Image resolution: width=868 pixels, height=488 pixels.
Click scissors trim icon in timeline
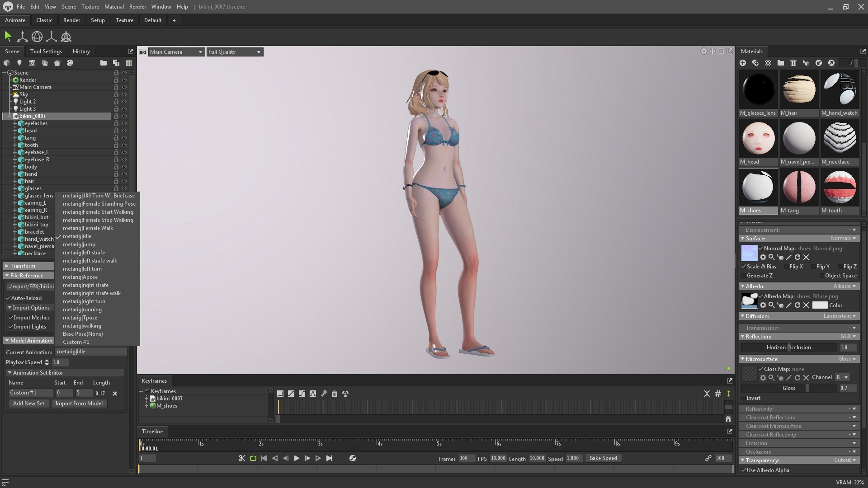(x=242, y=458)
